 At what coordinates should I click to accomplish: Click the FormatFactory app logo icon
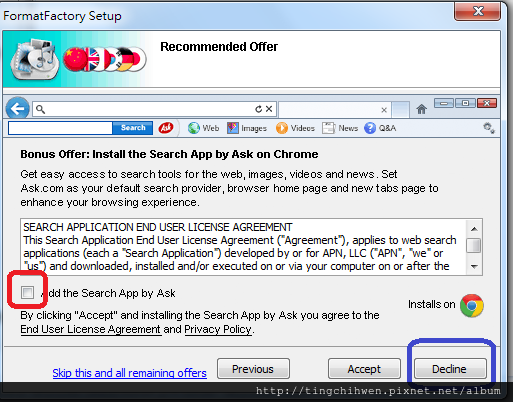click(34, 59)
